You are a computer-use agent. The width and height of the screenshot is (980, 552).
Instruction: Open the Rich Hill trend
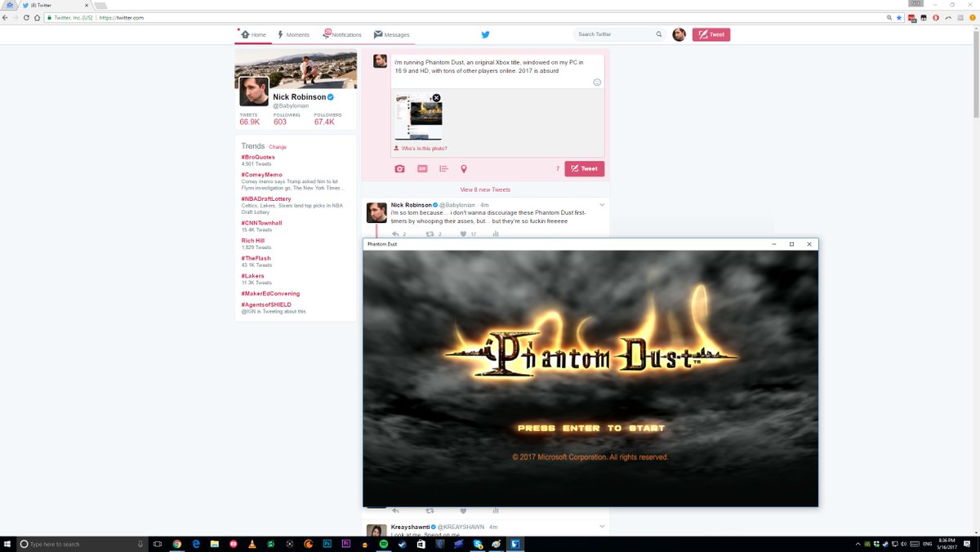253,241
